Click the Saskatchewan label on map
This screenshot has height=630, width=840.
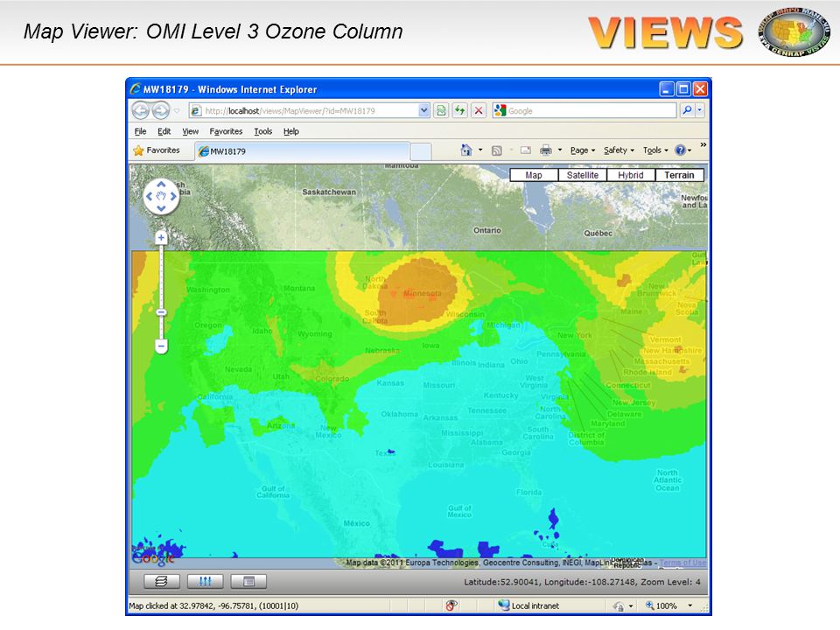coord(329,192)
